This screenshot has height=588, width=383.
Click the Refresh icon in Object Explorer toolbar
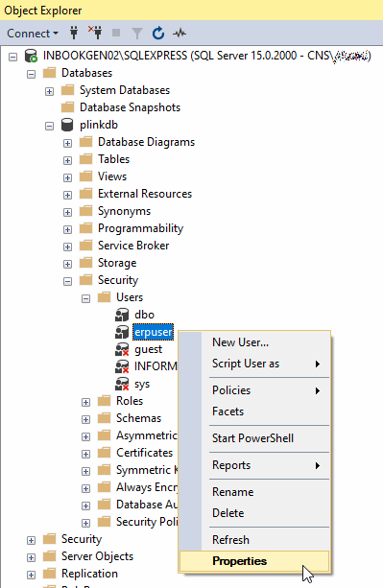point(158,33)
